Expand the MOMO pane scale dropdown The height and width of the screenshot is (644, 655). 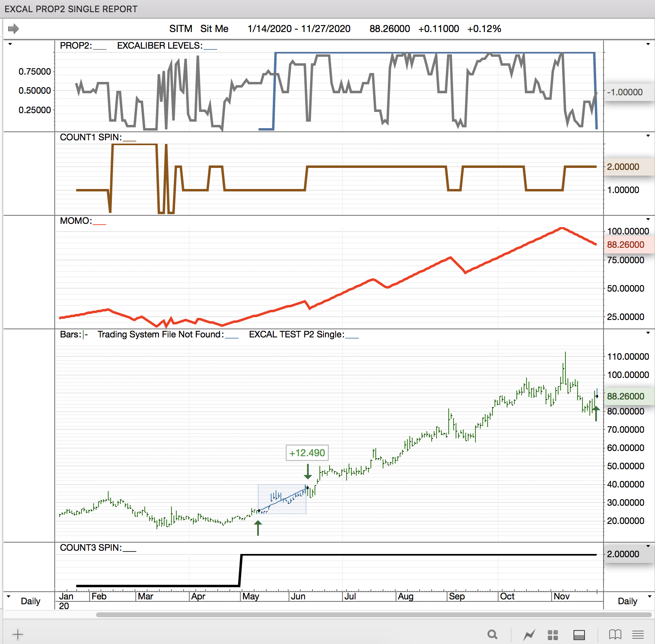(648, 219)
